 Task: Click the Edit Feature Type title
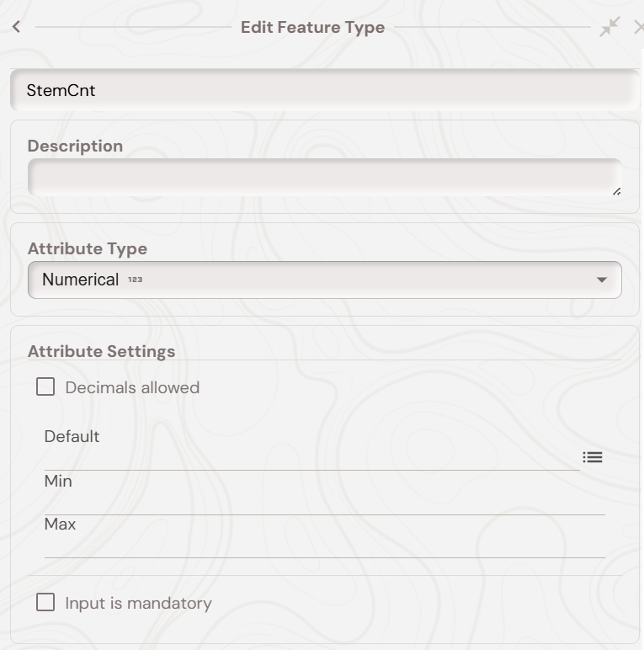pyautogui.click(x=312, y=27)
